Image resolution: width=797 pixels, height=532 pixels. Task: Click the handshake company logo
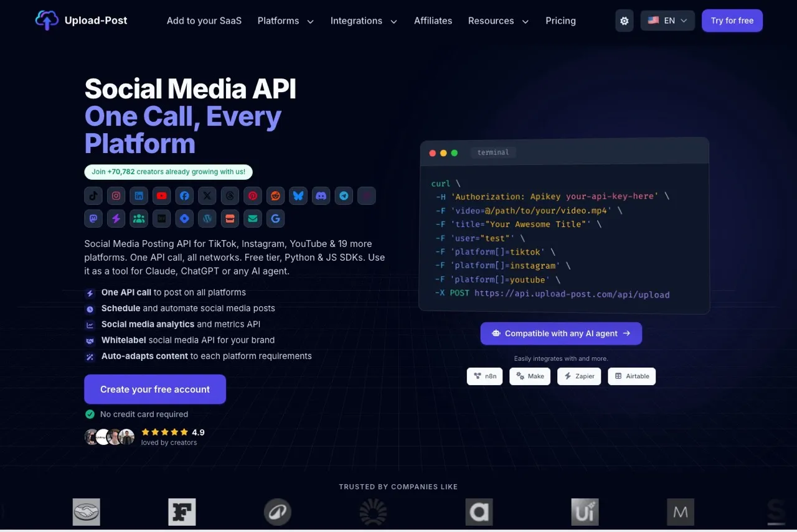coord(86,512)
